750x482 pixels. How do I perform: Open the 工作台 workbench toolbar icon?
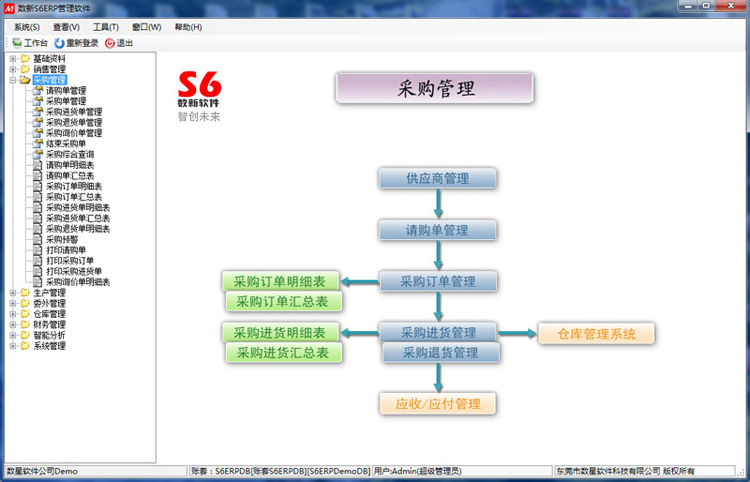(x=17, y=43)
